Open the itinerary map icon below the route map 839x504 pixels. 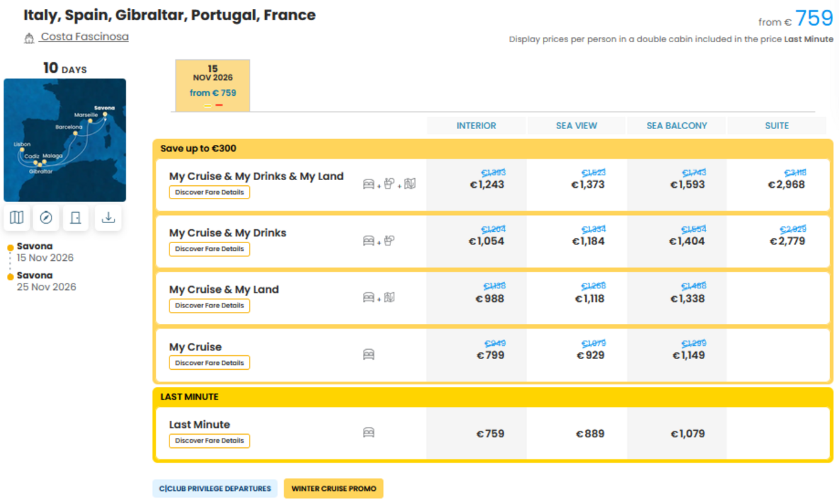point(17,218)
